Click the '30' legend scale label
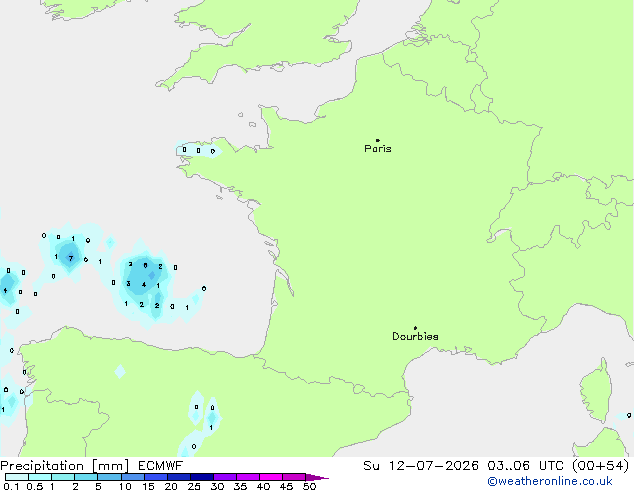Viewport: 634px width, 490px height. (217, 486)
